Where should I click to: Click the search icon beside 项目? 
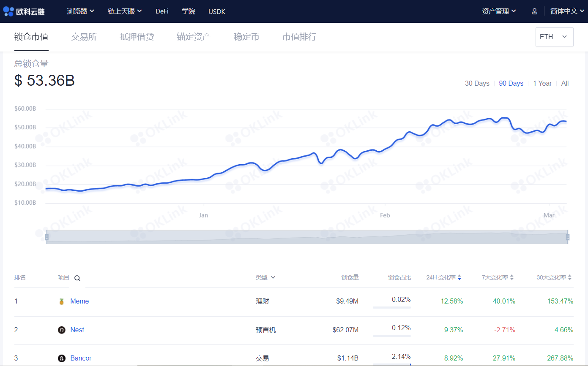77,278
